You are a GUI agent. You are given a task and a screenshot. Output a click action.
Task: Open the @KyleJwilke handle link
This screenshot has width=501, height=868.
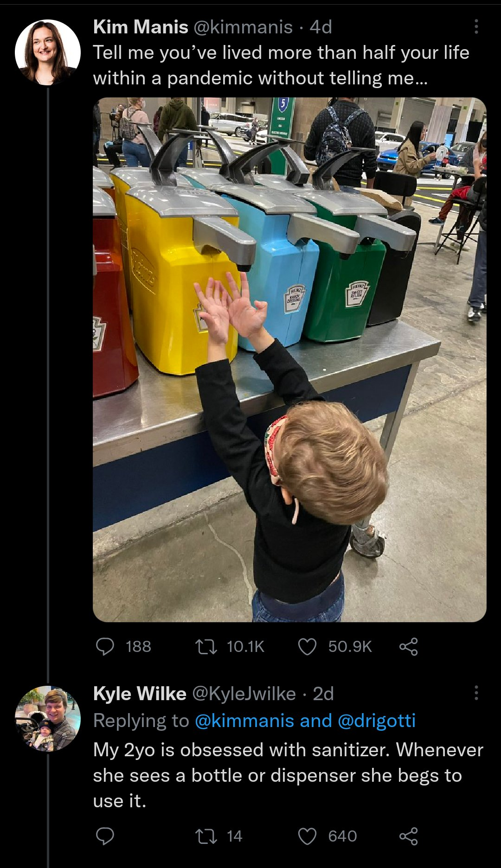click(244, 694)
